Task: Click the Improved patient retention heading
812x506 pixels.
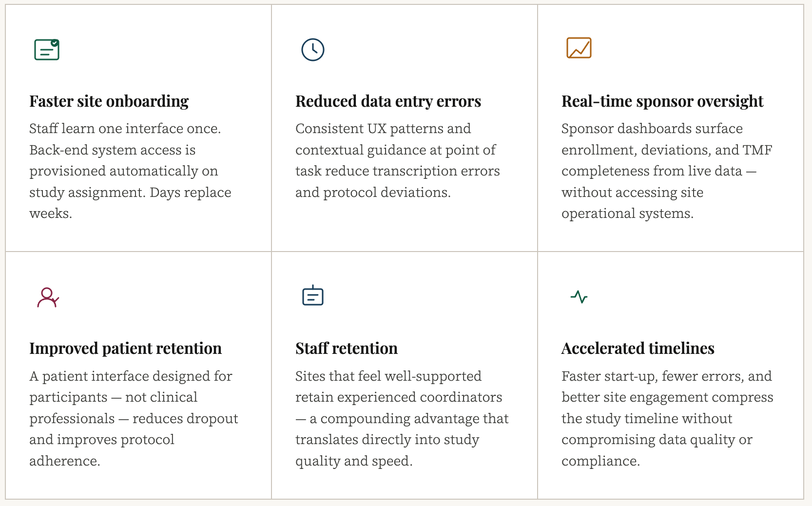Action: point(125,349)
